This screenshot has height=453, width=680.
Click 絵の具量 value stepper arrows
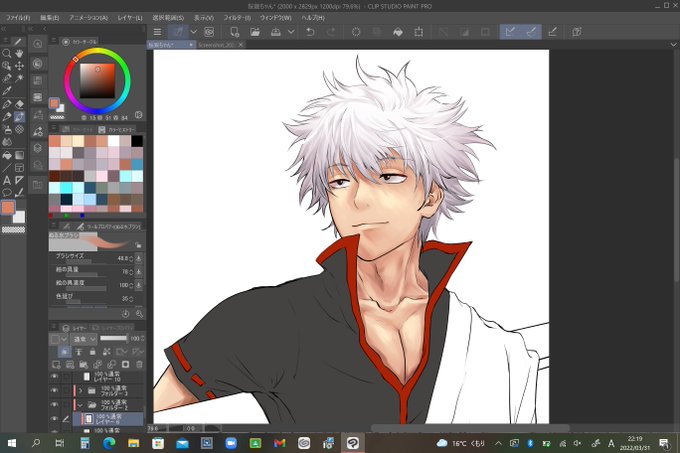(131, 272)
